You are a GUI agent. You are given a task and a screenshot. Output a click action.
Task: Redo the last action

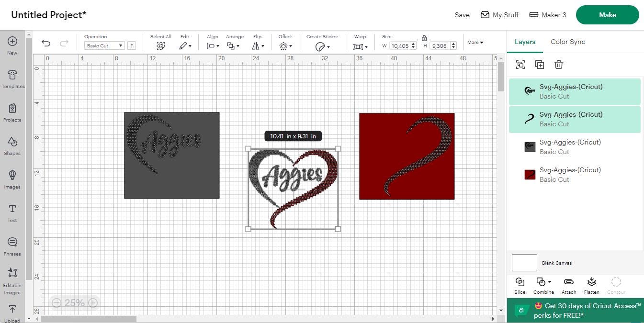64,43
